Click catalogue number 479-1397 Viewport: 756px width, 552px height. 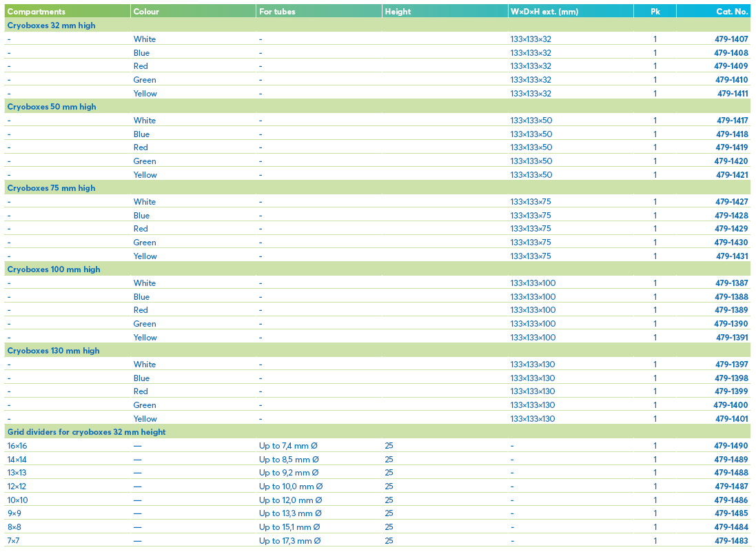(x=732, y=365)
